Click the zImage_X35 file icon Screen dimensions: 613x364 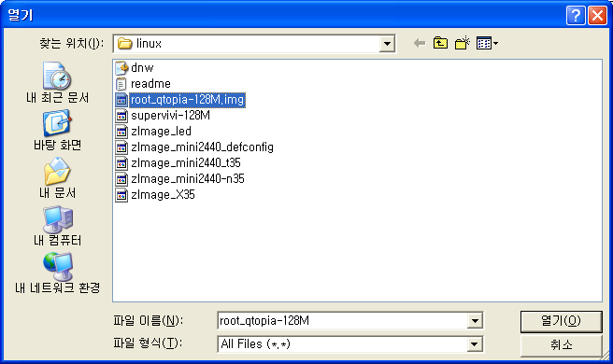[121, 194]
